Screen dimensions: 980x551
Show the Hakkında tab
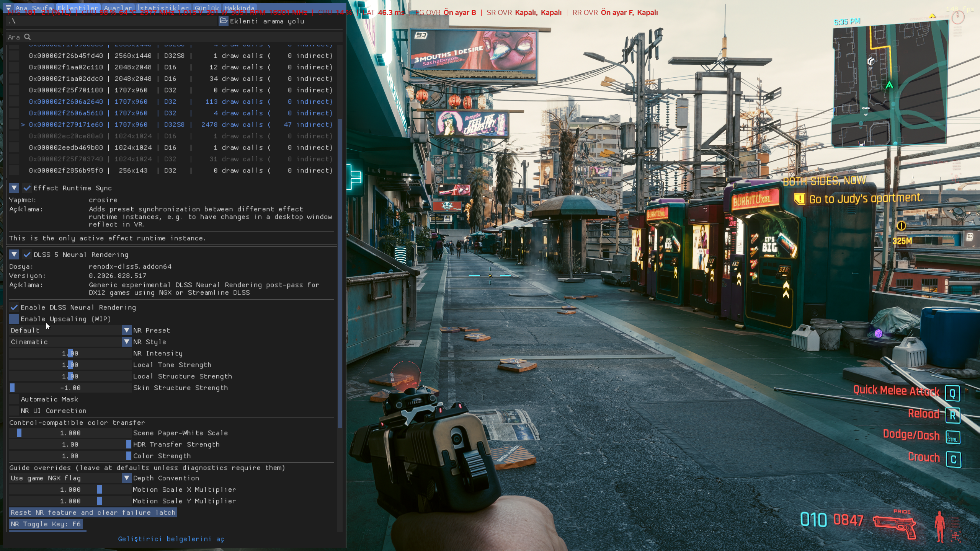tap(239, 8)
